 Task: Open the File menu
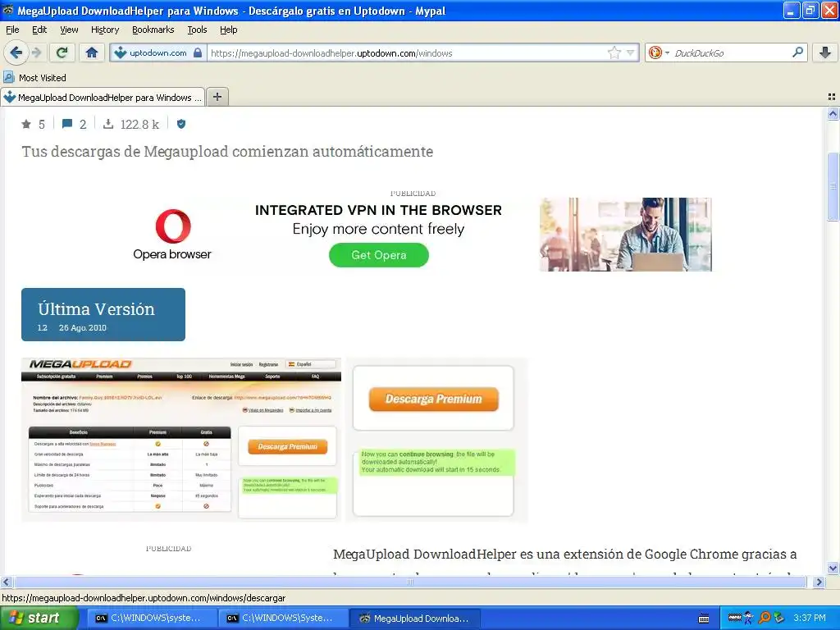click(12, 30)
